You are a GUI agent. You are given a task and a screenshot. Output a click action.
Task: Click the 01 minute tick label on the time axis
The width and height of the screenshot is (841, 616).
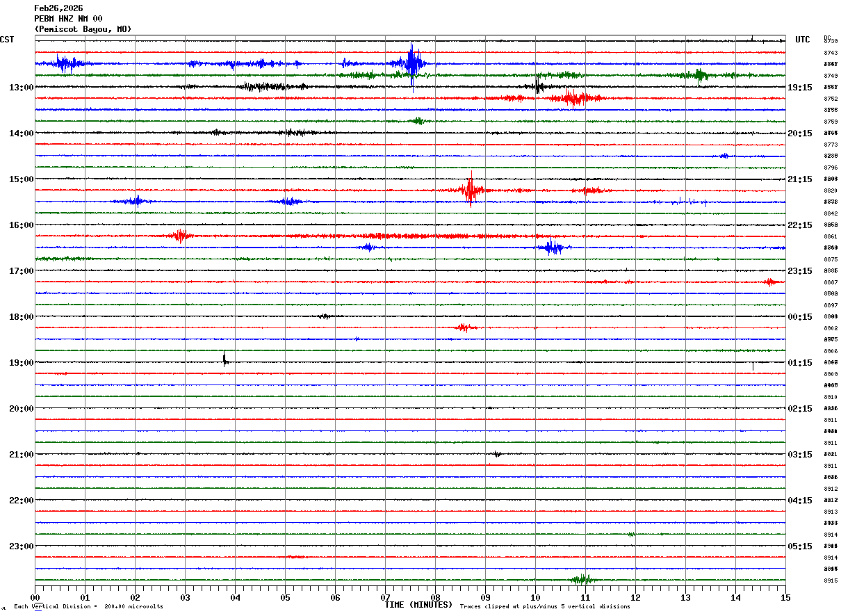tap(85, 597)
